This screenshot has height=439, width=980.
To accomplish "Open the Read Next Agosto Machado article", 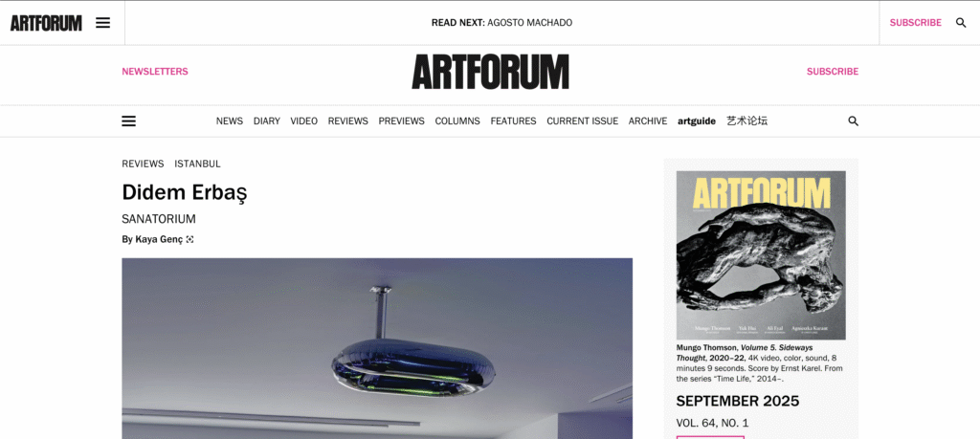I will pos(501,23).
